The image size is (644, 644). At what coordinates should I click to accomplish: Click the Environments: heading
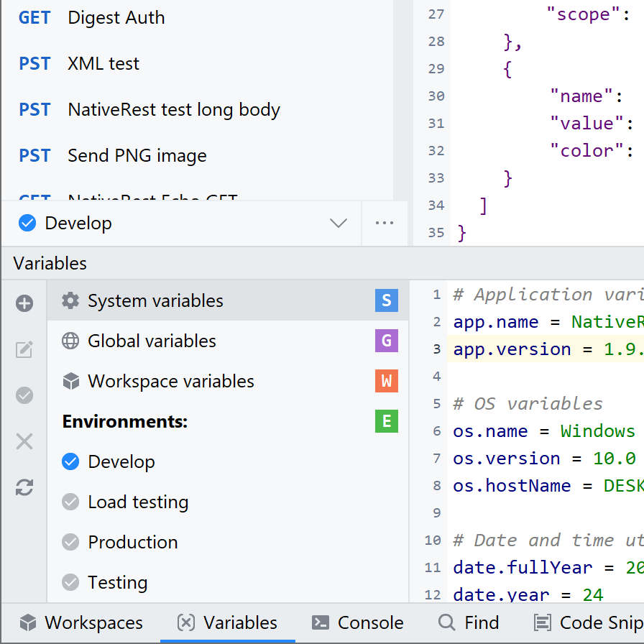(125, 421)
